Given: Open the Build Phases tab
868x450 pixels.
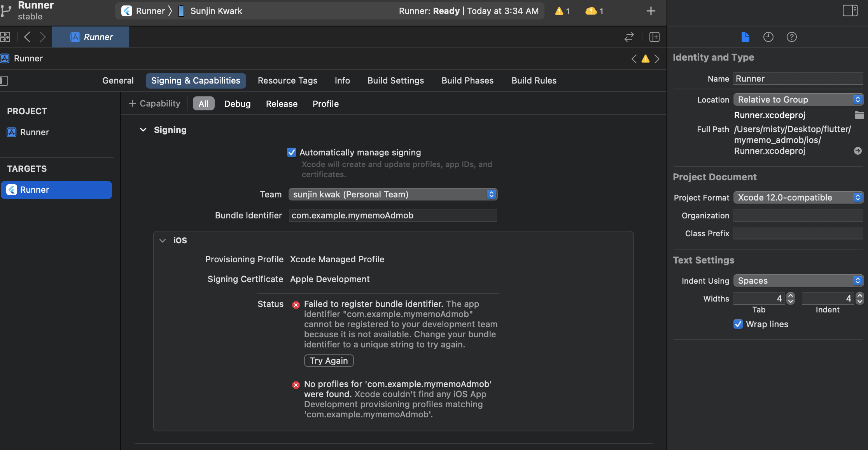Looking at the screenshot, I should [x=467, y=80].
